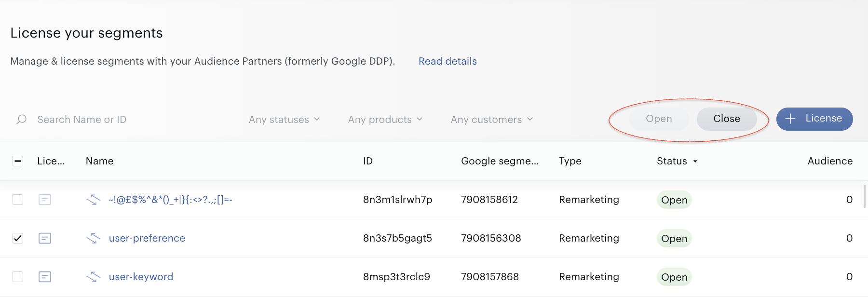Uncheck the user-preference row checkbox
The image size is (868, 298).
click(x=18, y=238)
